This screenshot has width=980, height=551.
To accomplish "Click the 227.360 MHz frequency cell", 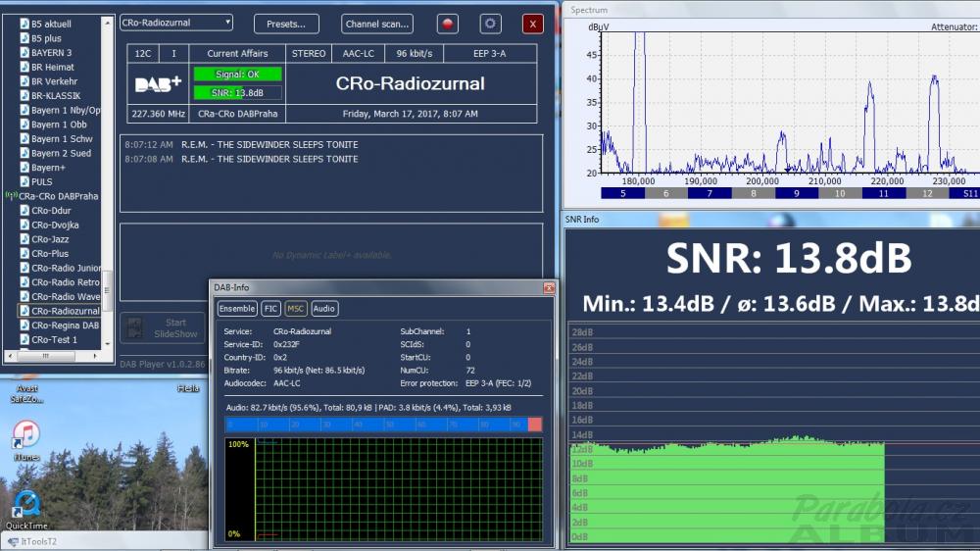I will pos(158,114).
